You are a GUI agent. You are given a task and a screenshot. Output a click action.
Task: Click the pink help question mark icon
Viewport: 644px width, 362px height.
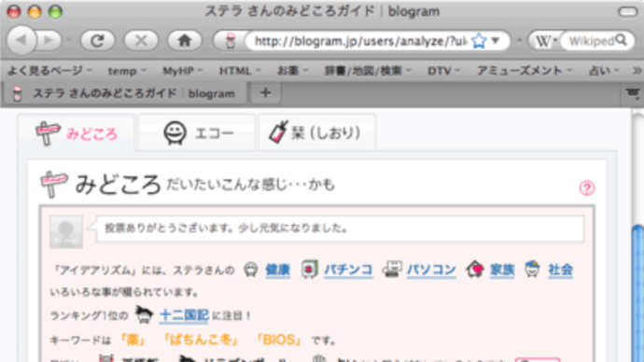(587, 188)
